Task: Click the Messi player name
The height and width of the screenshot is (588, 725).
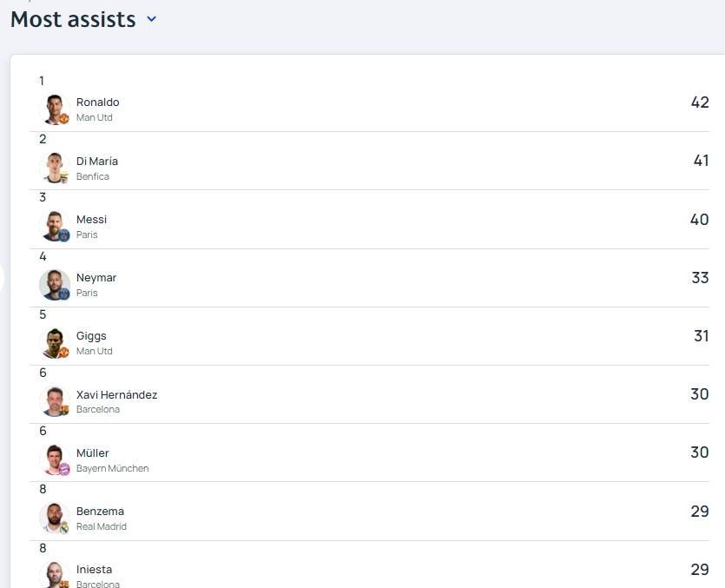Action: pos(91,219)
